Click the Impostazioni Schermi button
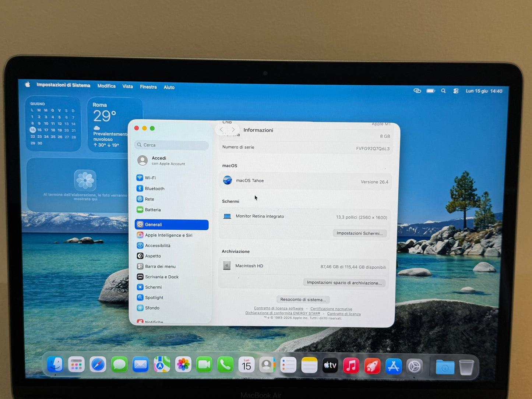 pyautogui.click(x=360, y=233)
